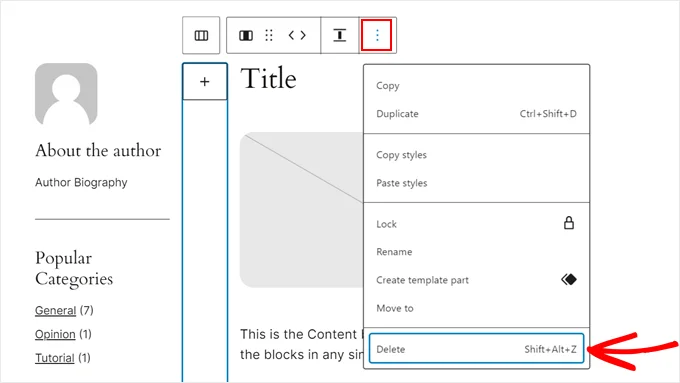Click the author avatar image
The width and height of the screenshot is (680, 383).
click(66, 94)
